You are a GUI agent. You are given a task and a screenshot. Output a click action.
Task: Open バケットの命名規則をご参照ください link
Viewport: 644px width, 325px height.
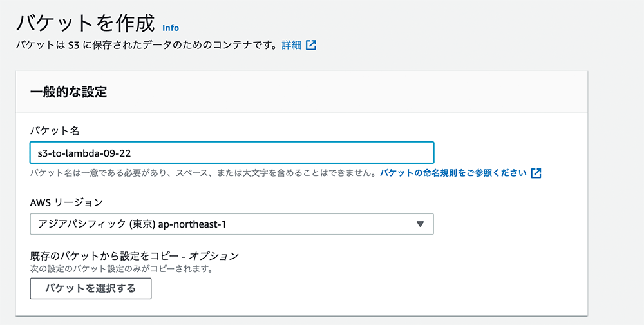pos(453,173)
